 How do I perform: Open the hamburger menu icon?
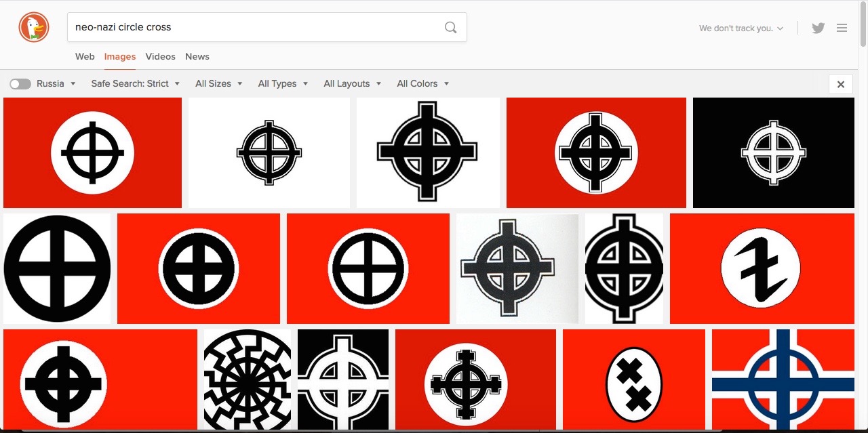click(x=842, y=28)
